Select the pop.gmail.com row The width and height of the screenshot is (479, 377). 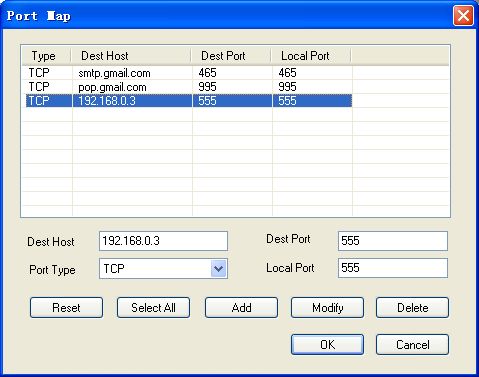pos(189,87)
